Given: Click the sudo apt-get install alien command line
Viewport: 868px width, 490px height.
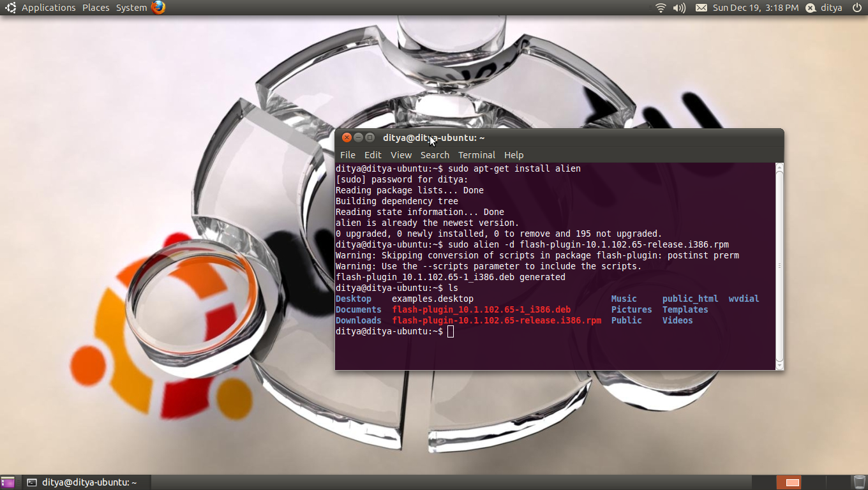Looking at the screenshot, I should (x=458, y=168).
